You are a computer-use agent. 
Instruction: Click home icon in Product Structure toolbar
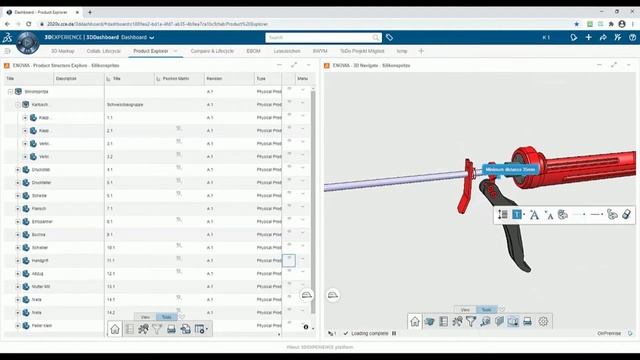[x=115, y=329]
